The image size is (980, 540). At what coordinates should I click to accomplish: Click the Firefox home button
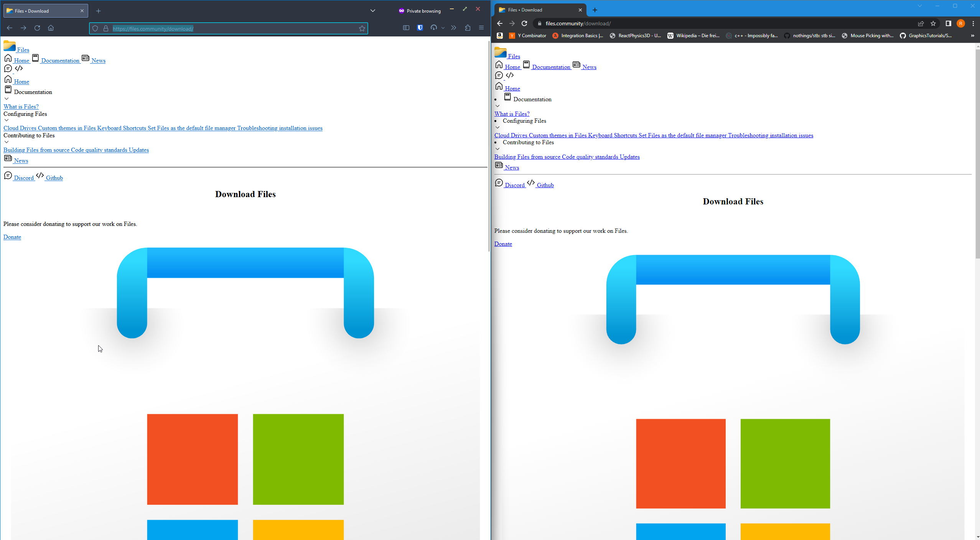51,28
